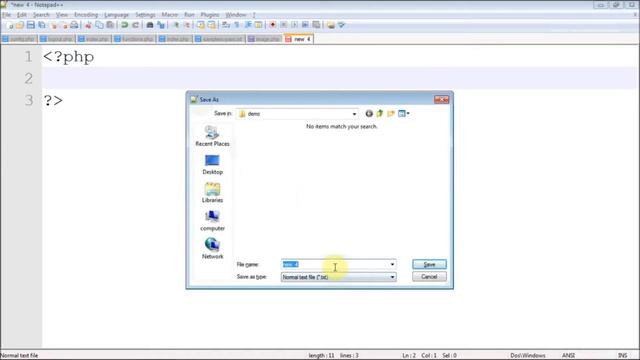Click the ANSI encoding status bar entry
The width and height of the screenshot is (640, 360).
568,356
